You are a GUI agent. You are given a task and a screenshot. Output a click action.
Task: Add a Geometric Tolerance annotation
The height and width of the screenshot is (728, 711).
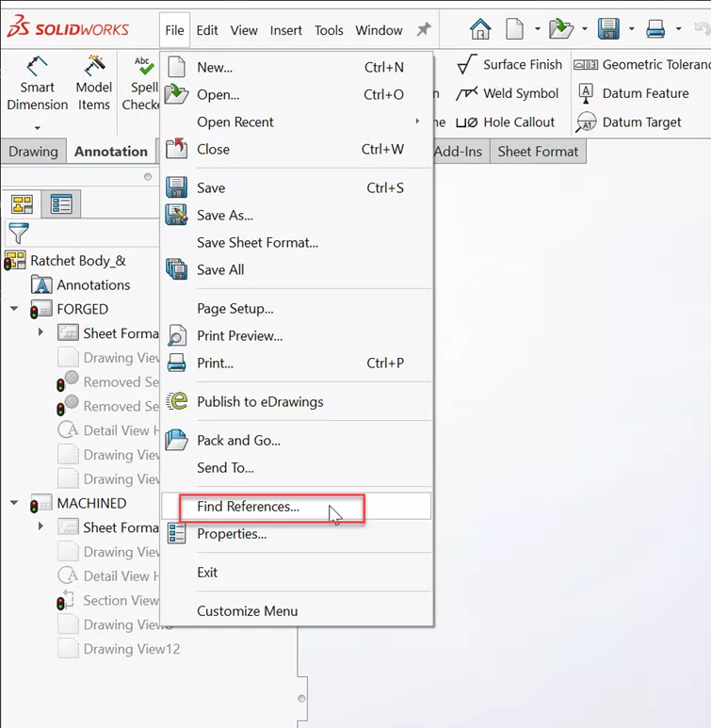642,65
